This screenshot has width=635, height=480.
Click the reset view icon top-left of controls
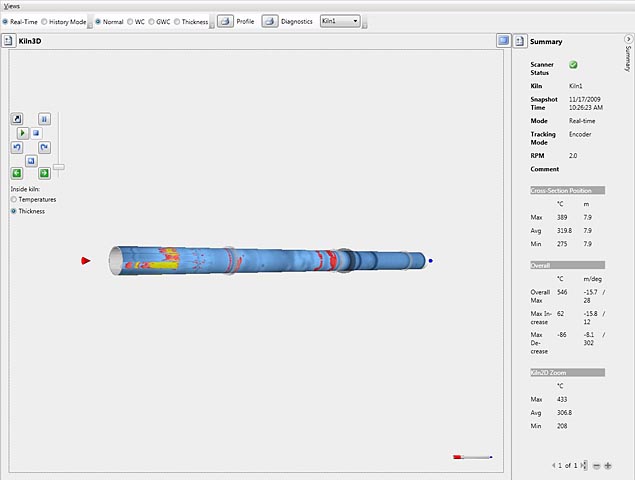coord(17,118)
